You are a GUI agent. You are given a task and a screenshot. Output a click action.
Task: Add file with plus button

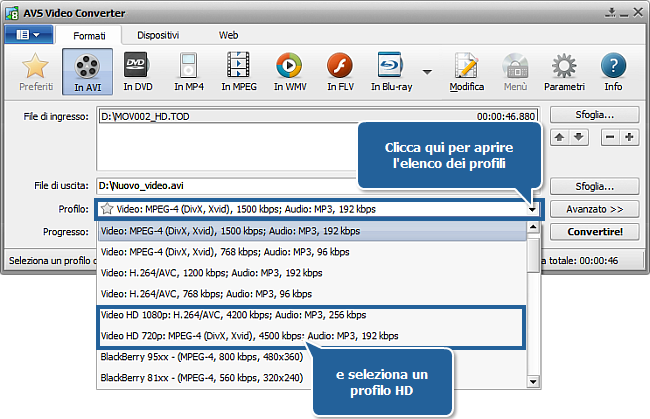click(629, 137)
